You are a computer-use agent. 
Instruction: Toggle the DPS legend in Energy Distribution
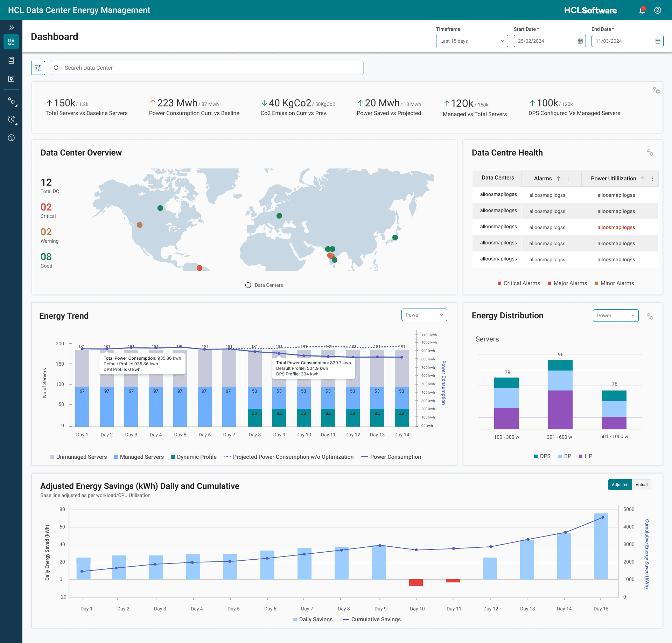(542, 456)
